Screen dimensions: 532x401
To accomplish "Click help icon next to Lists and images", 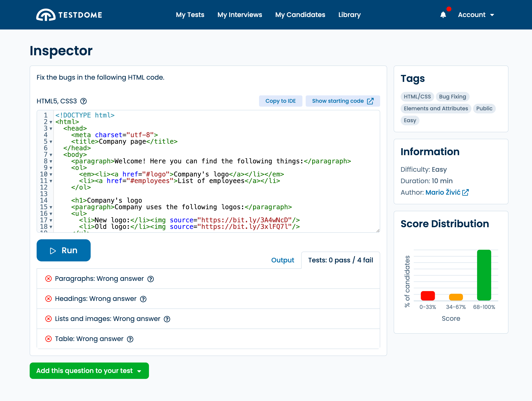I will 167,319.
